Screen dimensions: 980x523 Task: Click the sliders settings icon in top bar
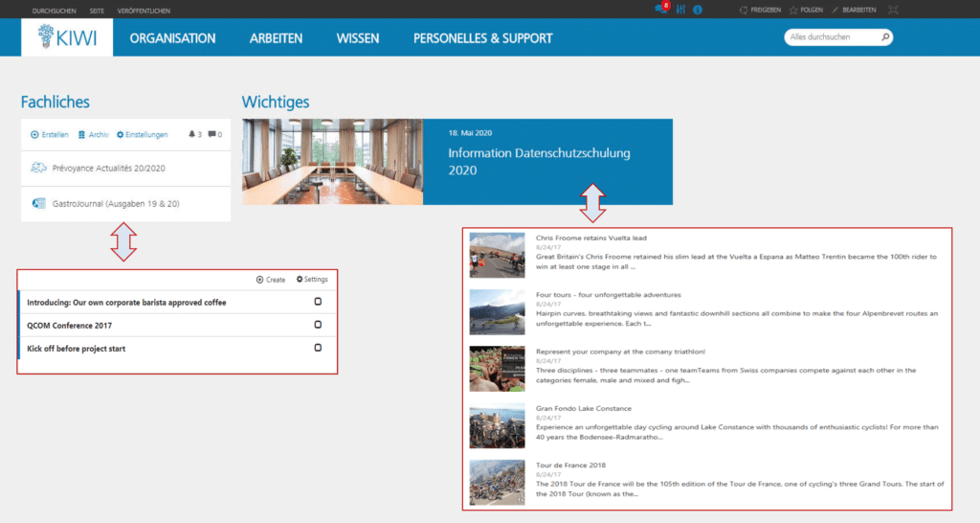pos(680,10)
